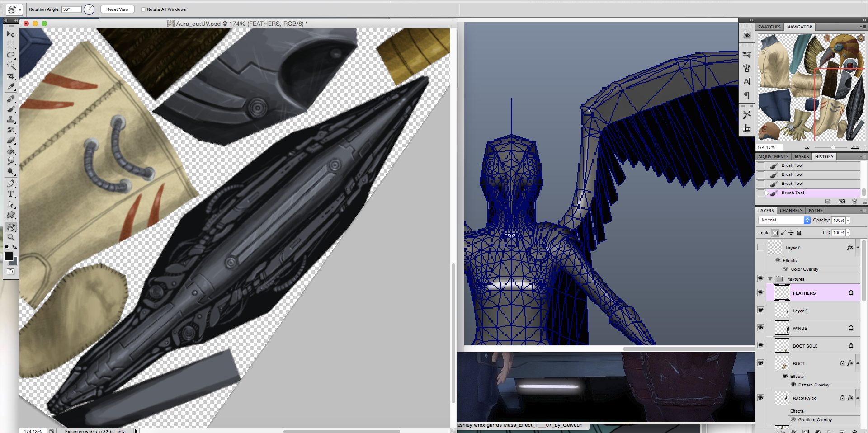
Task: Swap foreground and background colors
Action: (14, 247)
